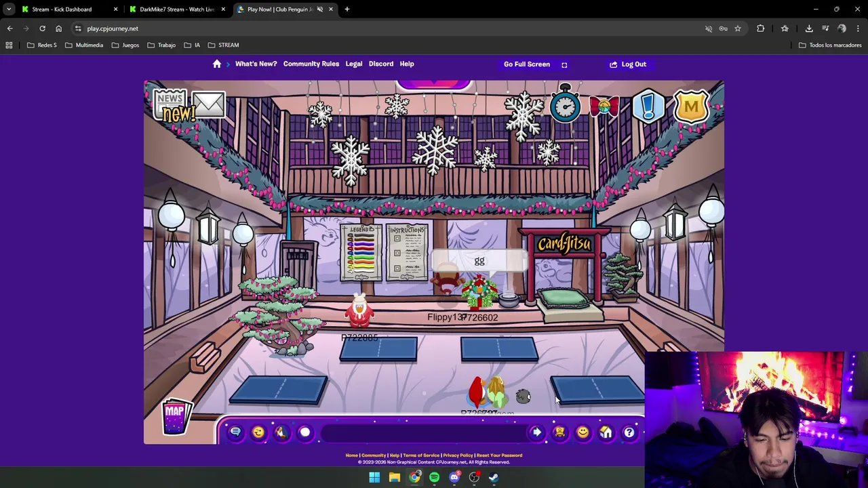Open Redes S bookmarks folder
Image resolution: width=868 pixels, height=488 pixels.
pos(41,45)
